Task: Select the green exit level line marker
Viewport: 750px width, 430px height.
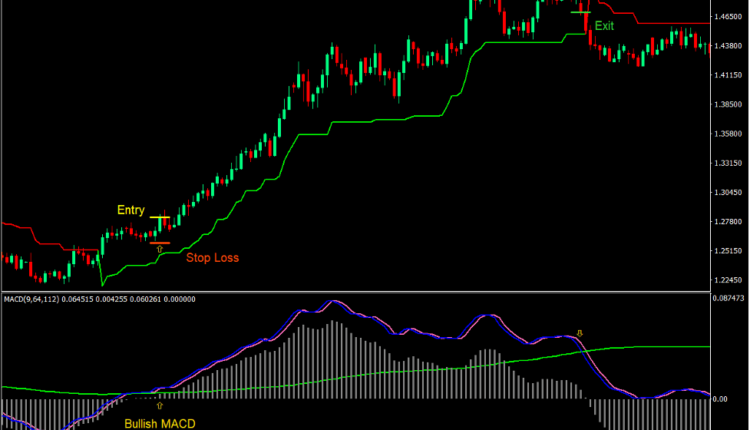Action: (x=580, y=12)
